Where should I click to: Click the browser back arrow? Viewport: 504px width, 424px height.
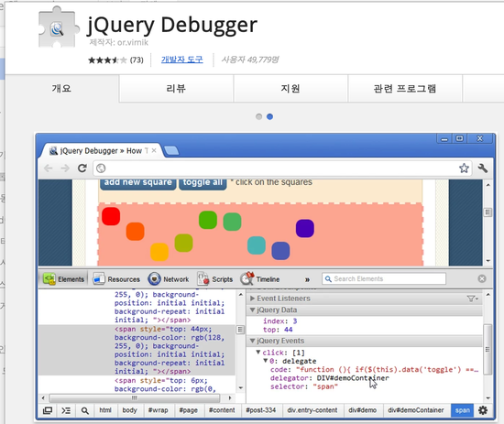tap(49, 168)
